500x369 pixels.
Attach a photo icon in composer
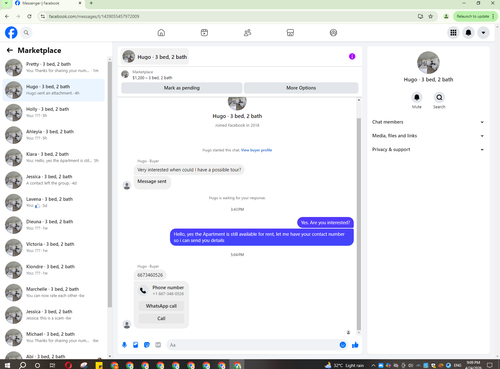136,345
